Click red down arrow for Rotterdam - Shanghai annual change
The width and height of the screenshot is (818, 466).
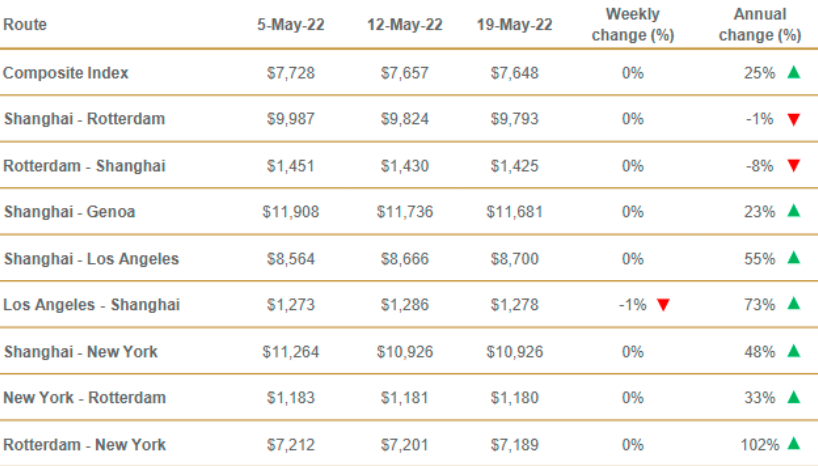click(x=793, y=166)
